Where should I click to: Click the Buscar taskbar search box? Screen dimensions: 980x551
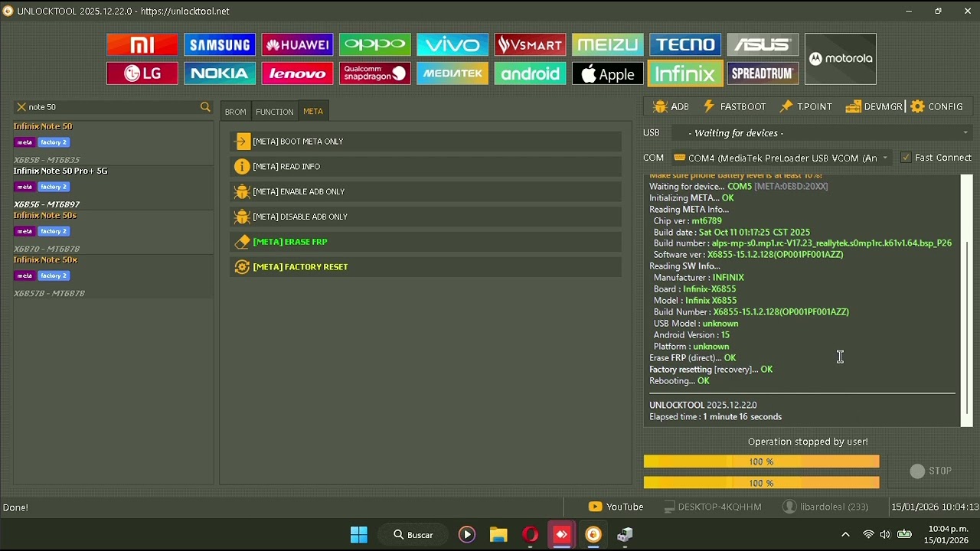pyautogui.click(x=413, y=535)
